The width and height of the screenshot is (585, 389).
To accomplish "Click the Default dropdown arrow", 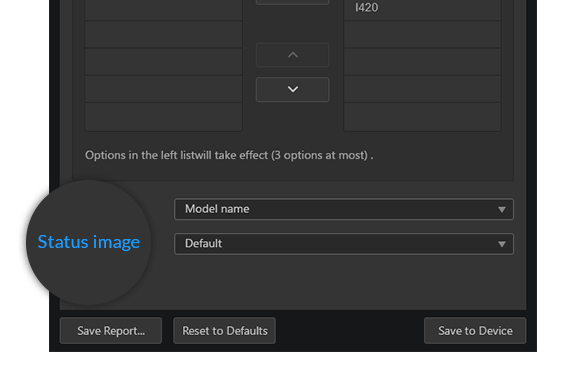I will 502,244.
